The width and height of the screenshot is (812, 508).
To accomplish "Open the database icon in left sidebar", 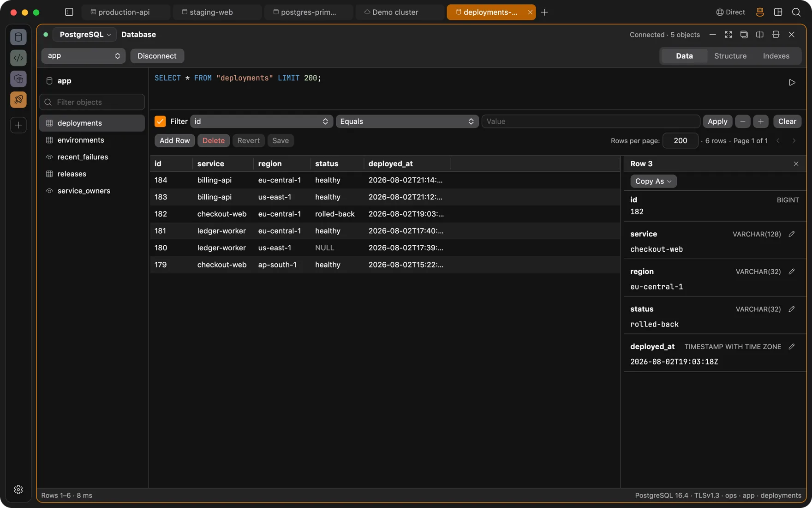I will pyautogui.click(x=18, y=37).
